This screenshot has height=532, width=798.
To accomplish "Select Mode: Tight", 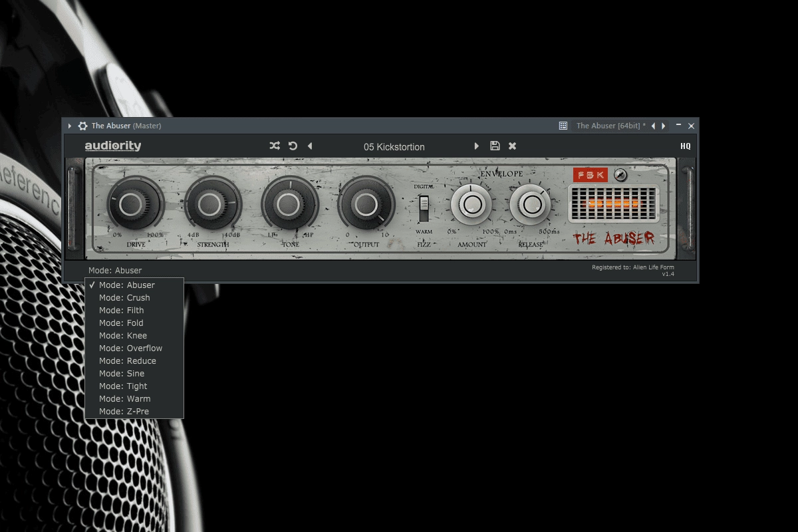I will tap(134, 386).
